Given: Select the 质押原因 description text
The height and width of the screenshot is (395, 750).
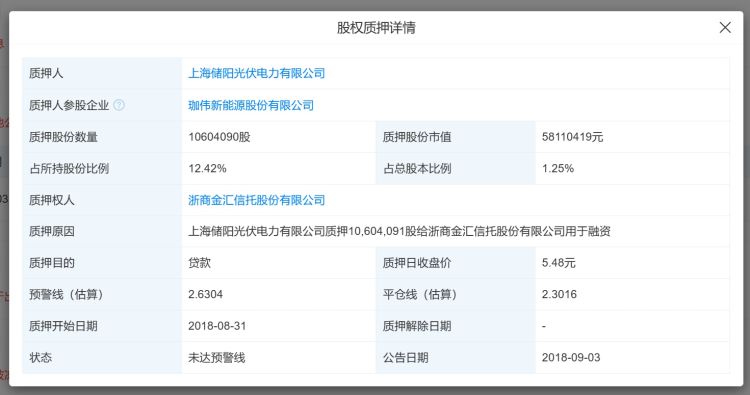Looking at the screenshot, I should tap(399, 231).
